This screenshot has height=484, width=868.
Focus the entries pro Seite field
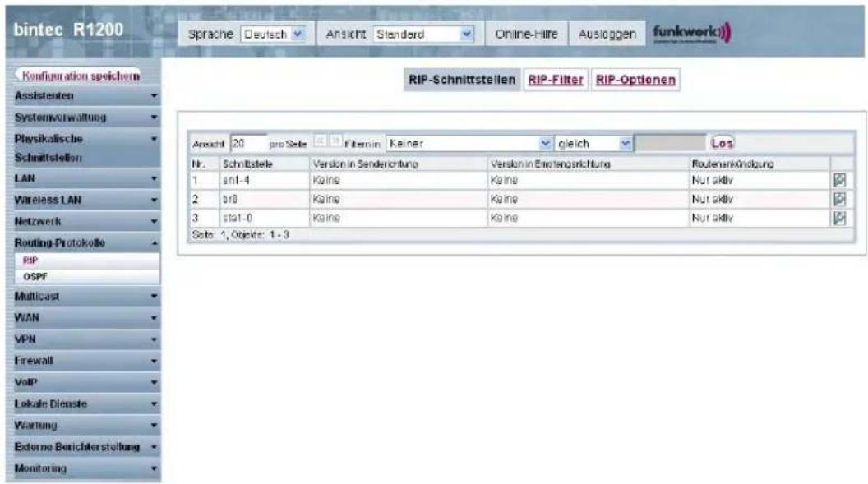click(248, 144)
